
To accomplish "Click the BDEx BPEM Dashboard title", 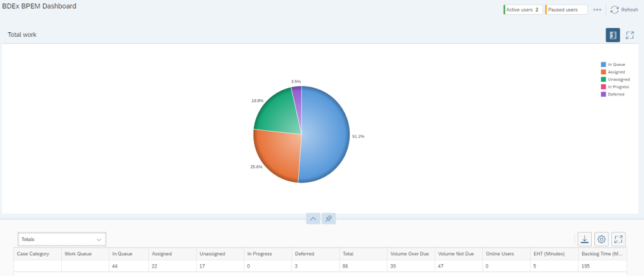I will click(39, 6).
